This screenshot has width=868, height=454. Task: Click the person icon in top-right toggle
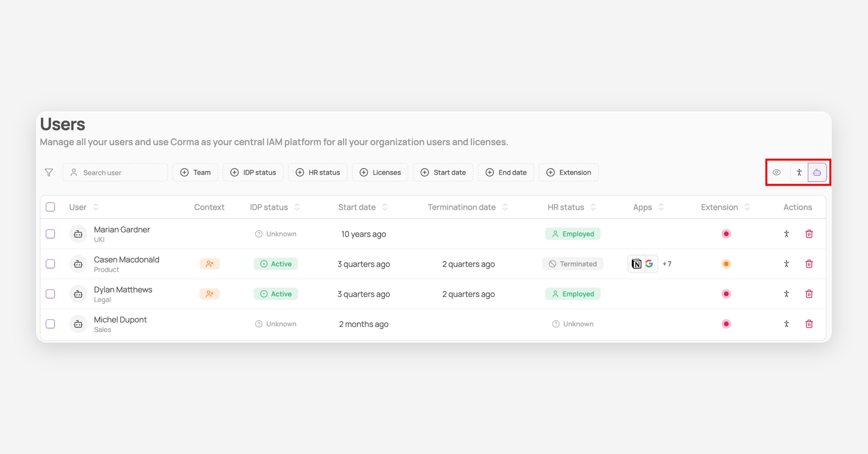pos(799,172)
